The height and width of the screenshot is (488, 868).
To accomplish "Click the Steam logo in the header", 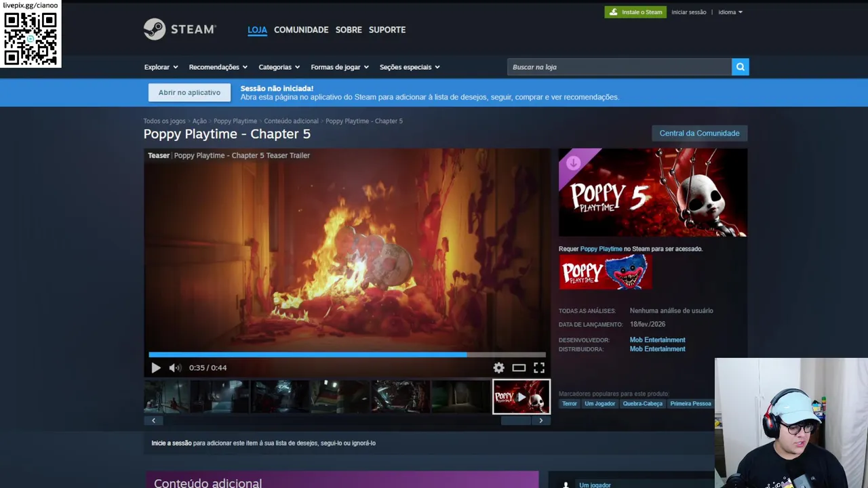I will click(x=180, y=29).
